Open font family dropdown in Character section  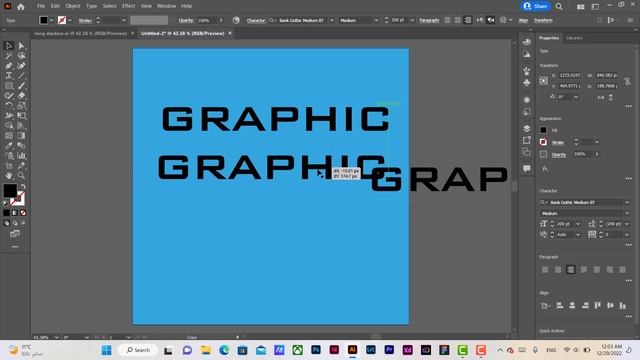pyautogui.click(x=627, y=202)
